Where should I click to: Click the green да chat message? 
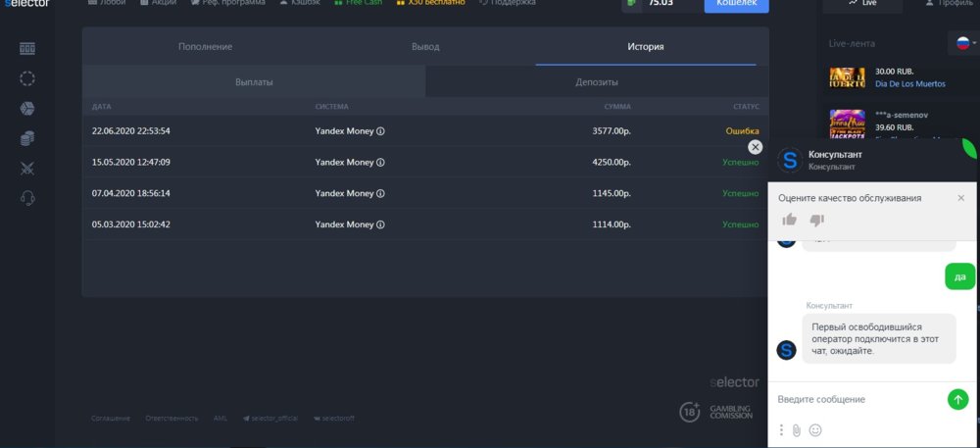(x=960, y=276)
